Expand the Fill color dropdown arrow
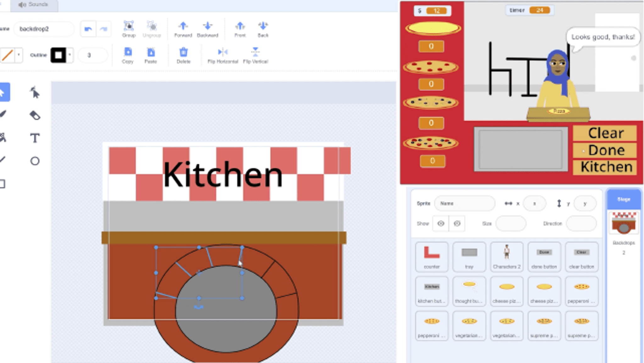Viewport: 644px width, 363px height. 19,55
